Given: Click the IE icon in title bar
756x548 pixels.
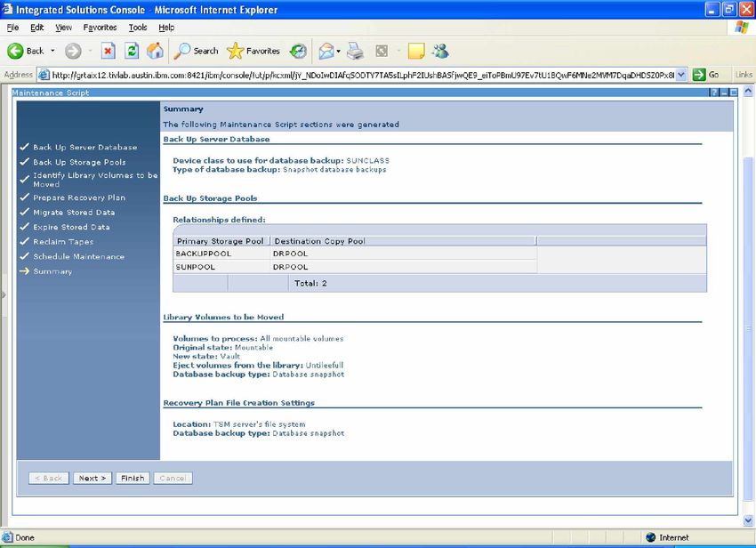Looking at the screenshot, I should point(7,9).
